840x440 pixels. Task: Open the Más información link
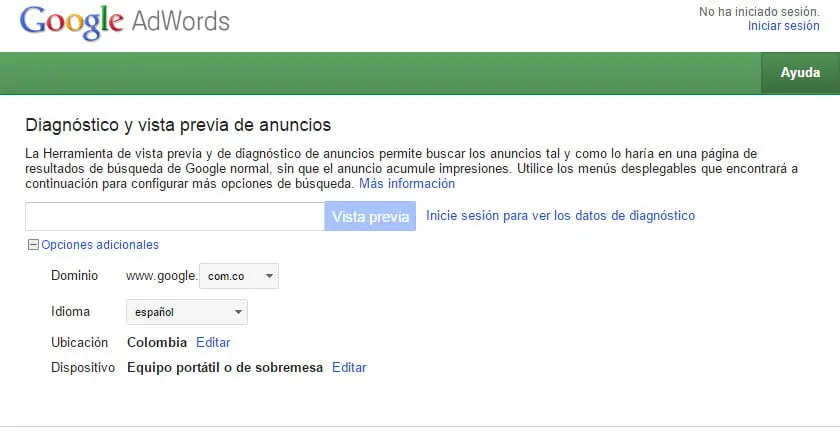coord(407,183)
